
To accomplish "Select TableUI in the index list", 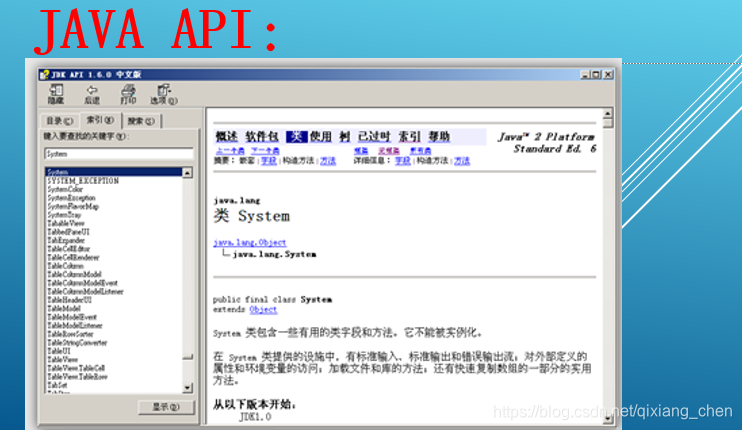I will tap(59, 351).
